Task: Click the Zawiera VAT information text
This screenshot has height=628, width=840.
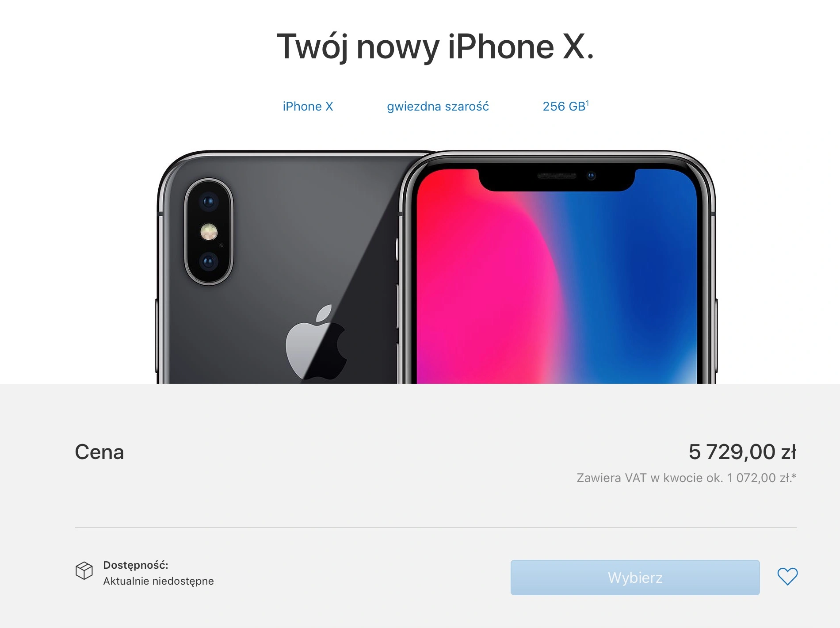Action: [686, 478]
